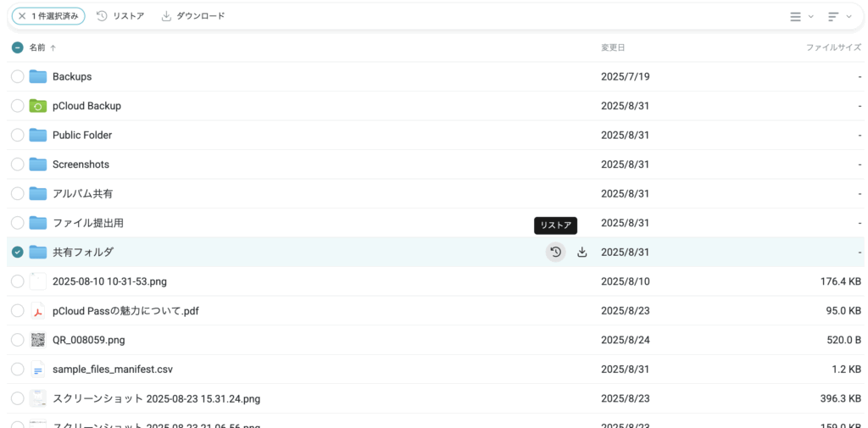Click the アルバム共有 folder icon
Screen dimensions: 868x428
coord(37,193)
